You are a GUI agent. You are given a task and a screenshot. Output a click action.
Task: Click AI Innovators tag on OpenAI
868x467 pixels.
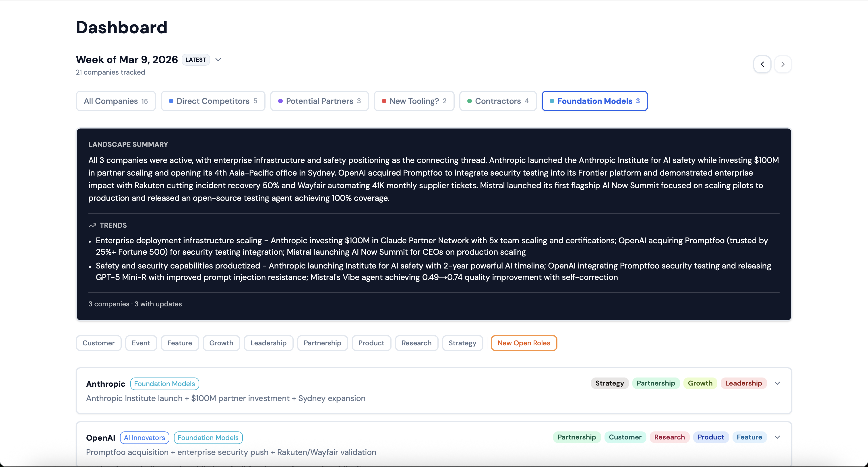pos(144,437)
